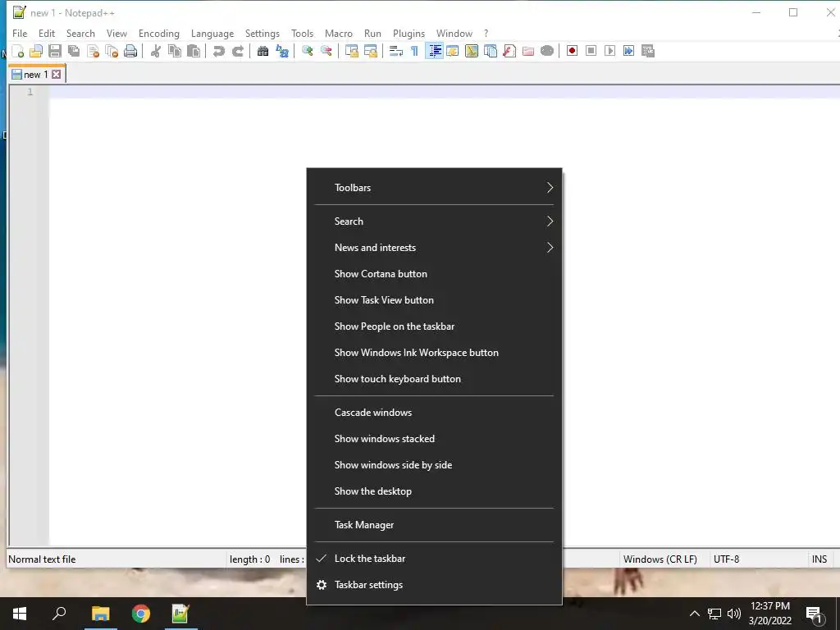Click the Close All toolbar icon

112,51
